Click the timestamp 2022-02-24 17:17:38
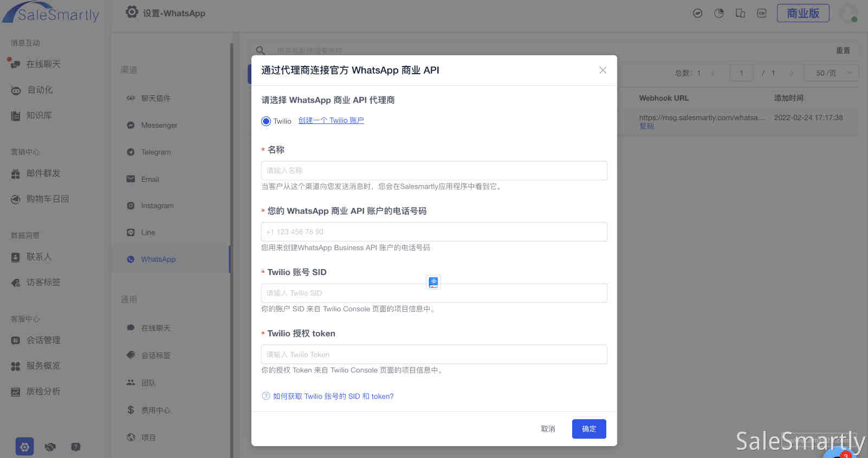 click(808, 117)
